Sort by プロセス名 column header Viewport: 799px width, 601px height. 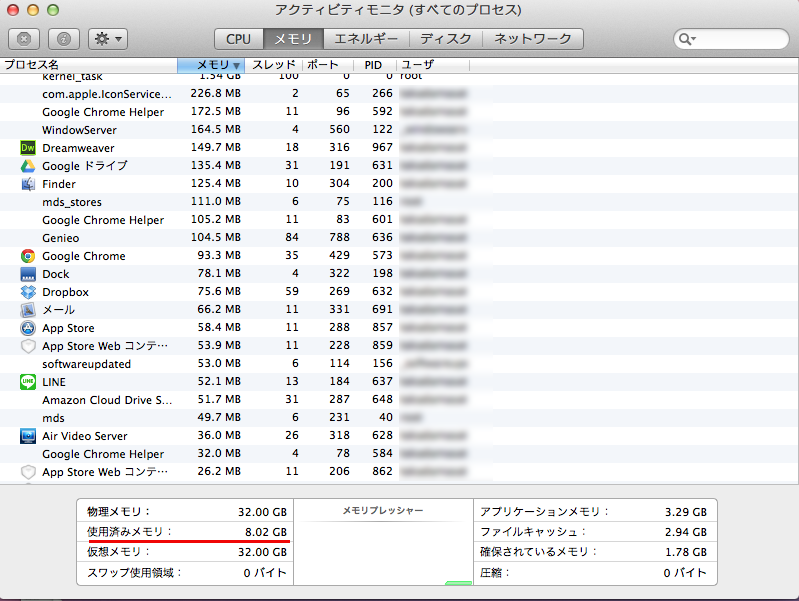point(89,65)
